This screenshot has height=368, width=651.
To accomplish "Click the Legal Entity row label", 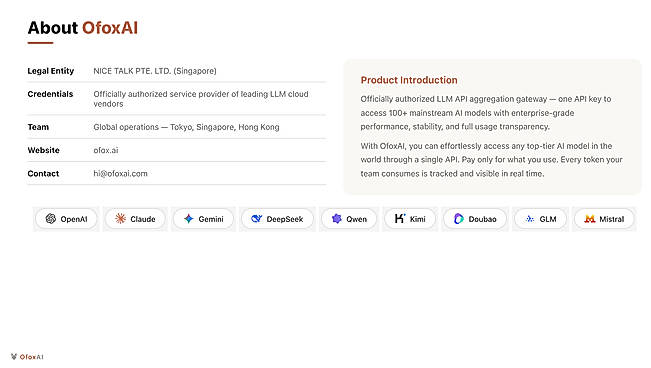I will (x=51, y=71).
